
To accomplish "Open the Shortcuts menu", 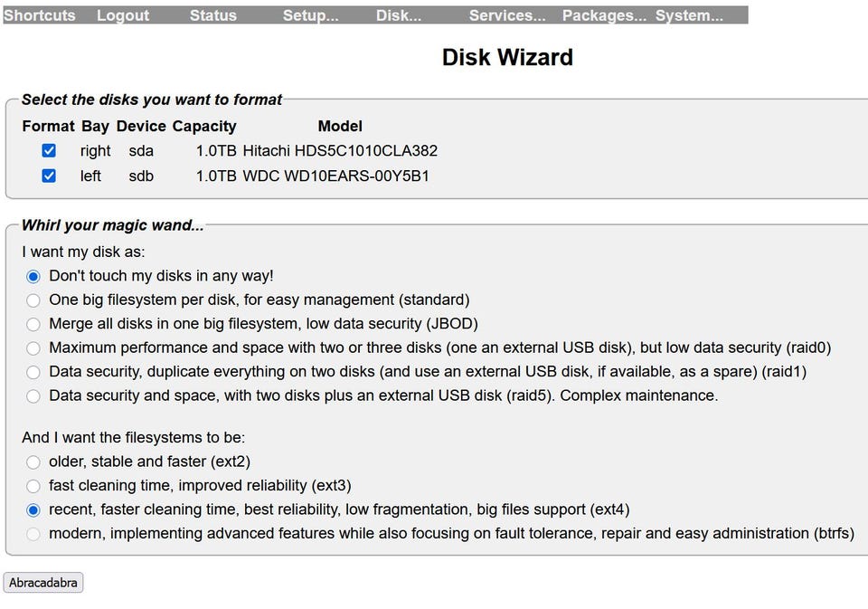I will 40,15.
